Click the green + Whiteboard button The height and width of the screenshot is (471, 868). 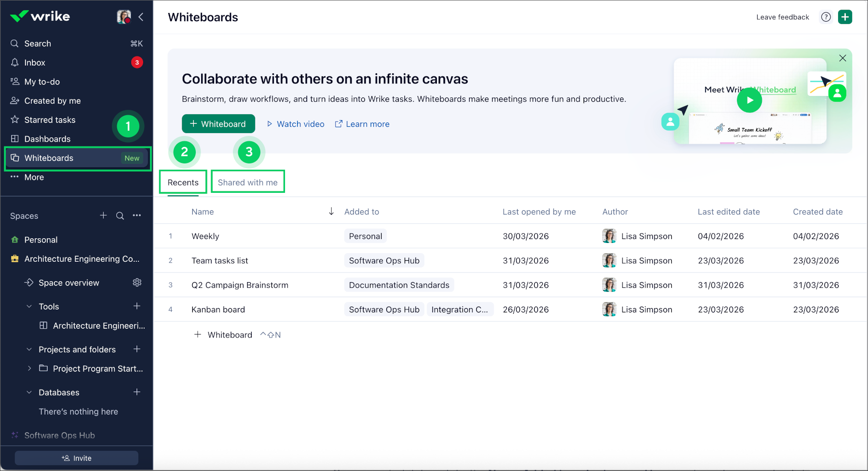(x=218, y=124)
